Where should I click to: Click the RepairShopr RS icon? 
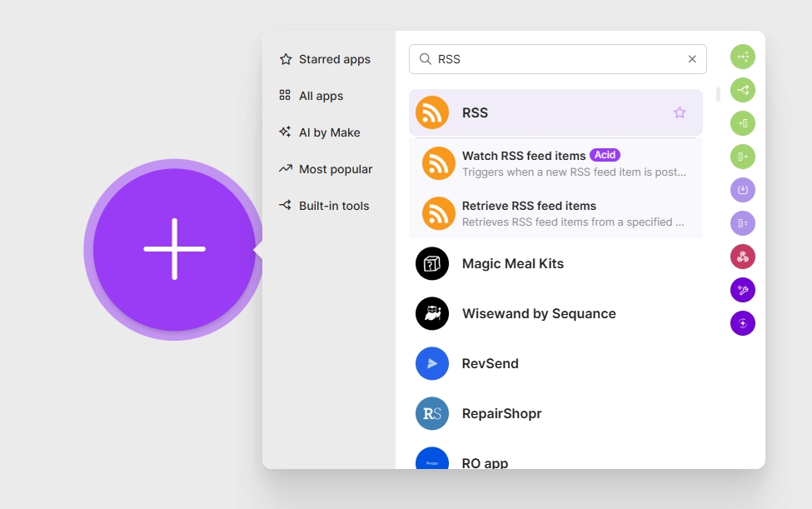click(432, 413)
